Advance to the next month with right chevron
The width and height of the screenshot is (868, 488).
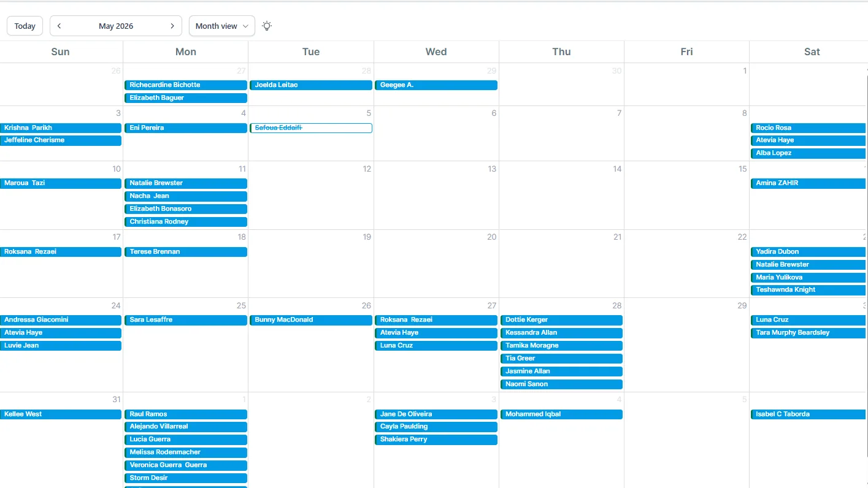(172, 26)
